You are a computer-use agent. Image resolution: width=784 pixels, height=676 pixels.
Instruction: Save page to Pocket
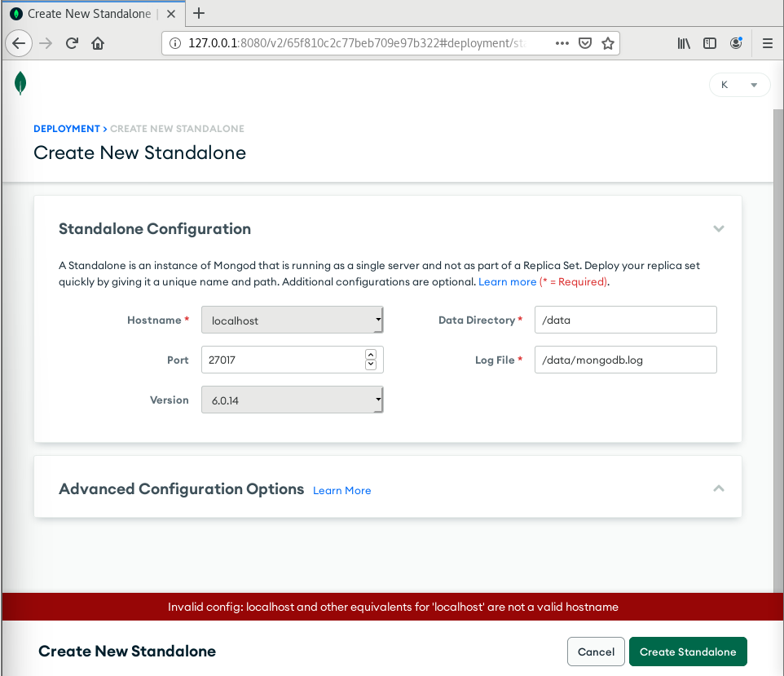pos(585,43)
